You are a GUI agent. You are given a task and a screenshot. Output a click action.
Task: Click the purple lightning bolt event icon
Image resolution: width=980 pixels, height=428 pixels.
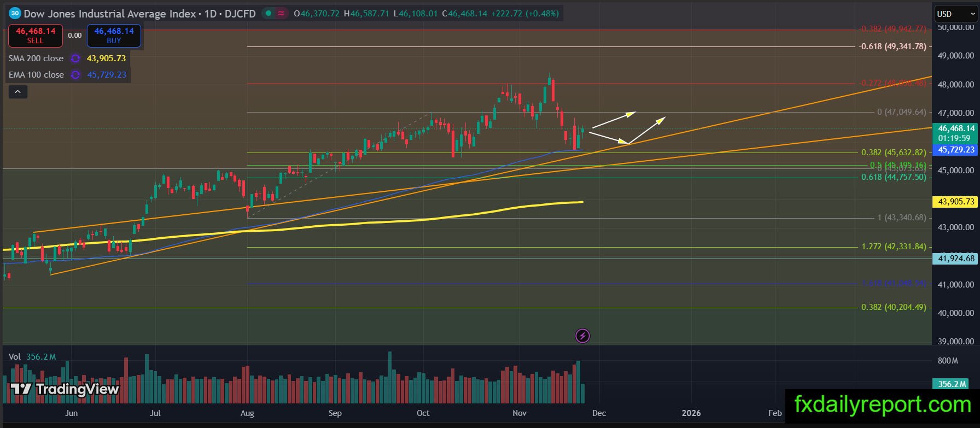pyautogui.click(x=582, y=336)
